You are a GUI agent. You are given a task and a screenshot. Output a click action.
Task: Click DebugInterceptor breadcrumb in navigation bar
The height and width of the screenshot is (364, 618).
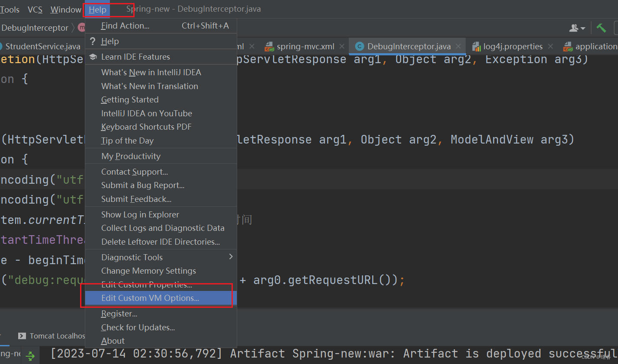pyautogui.click(x=35, y=28)
